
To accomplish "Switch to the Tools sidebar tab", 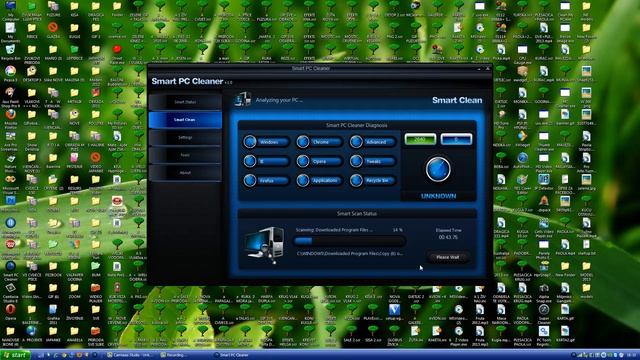I will pyautogui.click(x=185, y=155).
